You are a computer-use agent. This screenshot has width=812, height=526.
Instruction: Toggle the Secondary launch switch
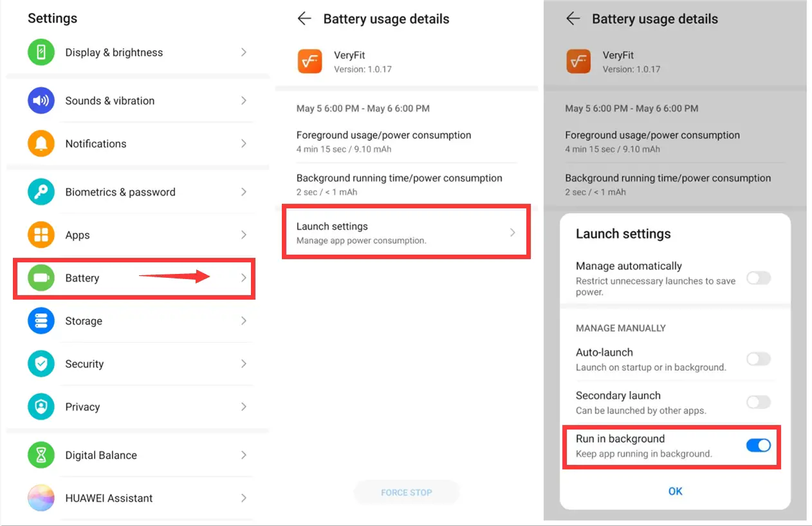coord(758,402)
